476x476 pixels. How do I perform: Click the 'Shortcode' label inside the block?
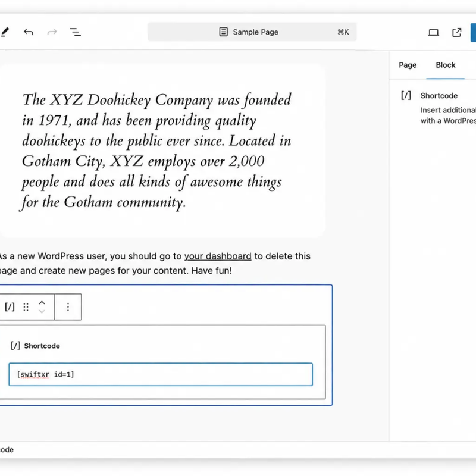coord(42,346)
